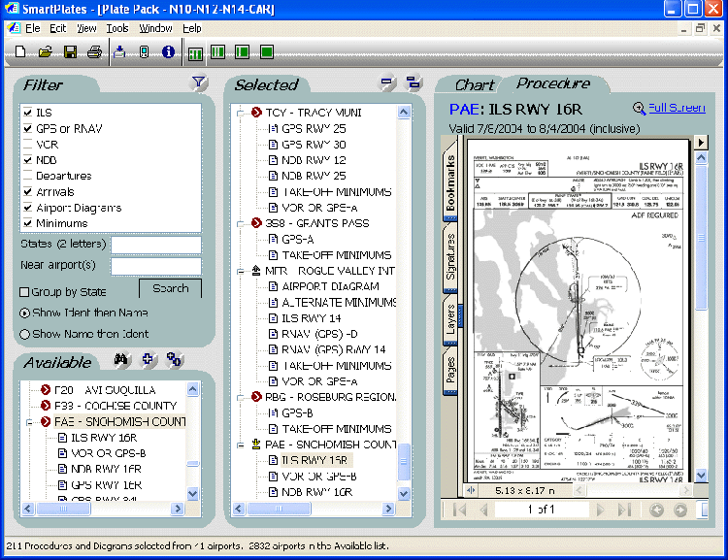The height and width of the screenshot is (560, 728).
Task: Open the blue info icon
Action: [x=168, y=51]
